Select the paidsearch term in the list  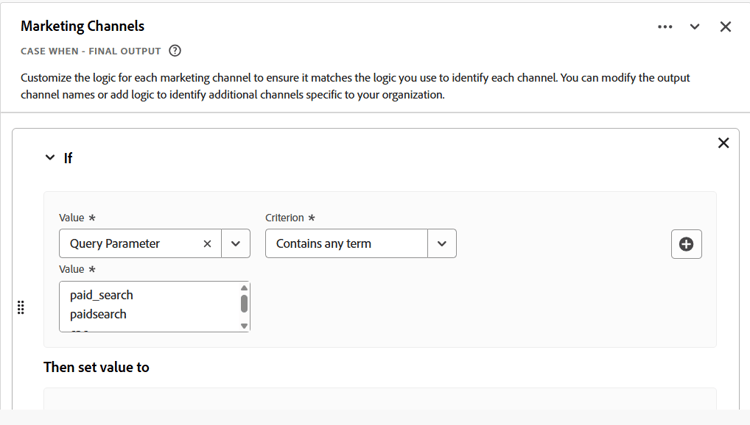[99, 314]
